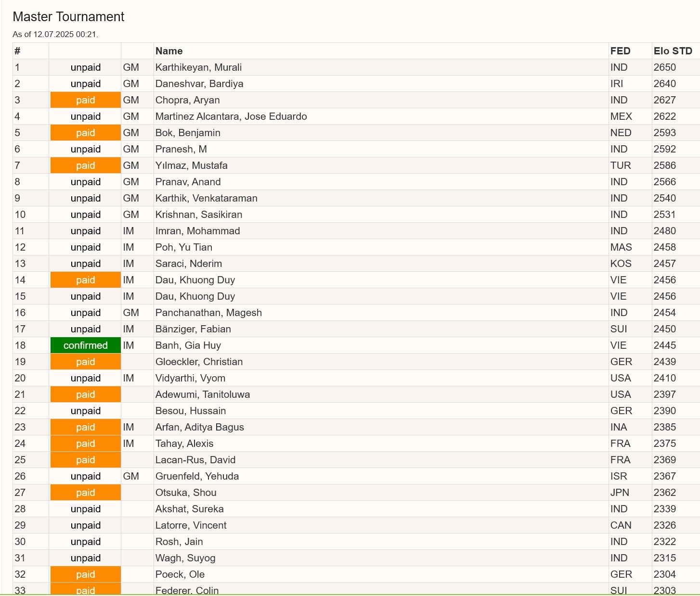Select the name "Otsuka, Shou"
Image resolution: width=700 pixels, height=596 pixels.
[x=186, y=493]
